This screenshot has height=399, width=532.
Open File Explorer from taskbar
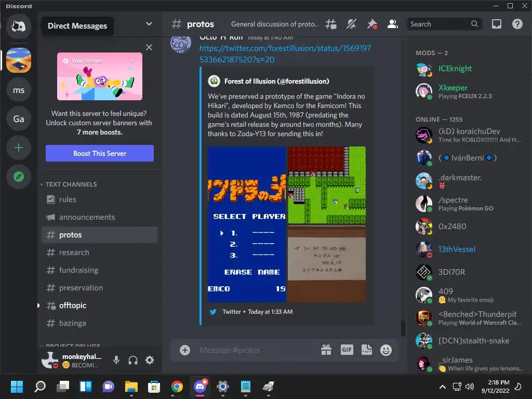click(x=131, y=387)
